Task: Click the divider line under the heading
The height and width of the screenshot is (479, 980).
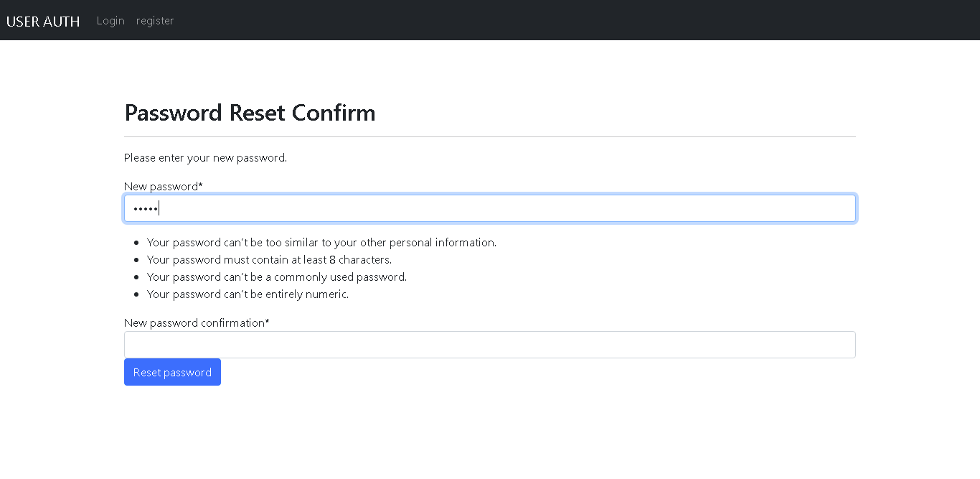Action: 489,136
